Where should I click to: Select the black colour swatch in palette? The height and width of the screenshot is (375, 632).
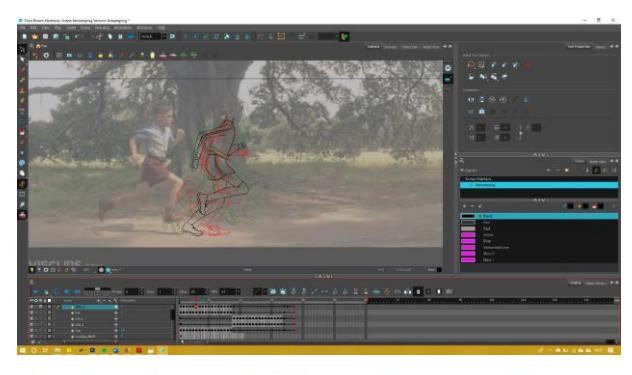tap(468, 216)
